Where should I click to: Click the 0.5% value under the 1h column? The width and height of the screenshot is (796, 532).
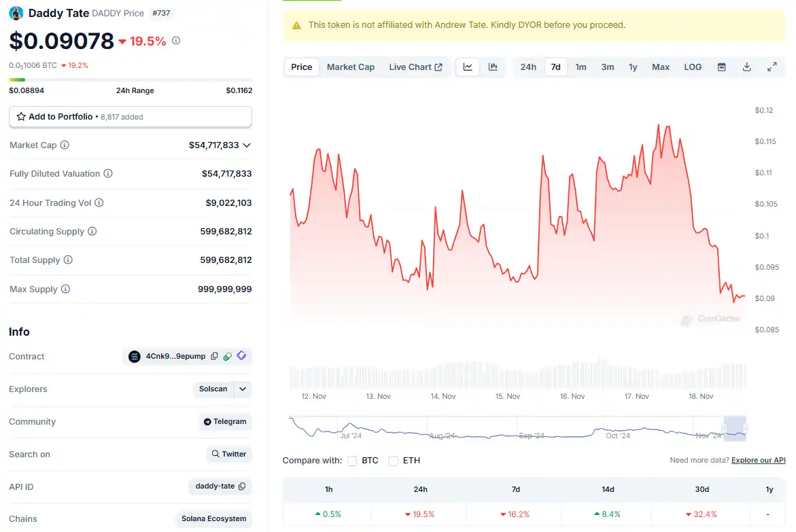328,514
